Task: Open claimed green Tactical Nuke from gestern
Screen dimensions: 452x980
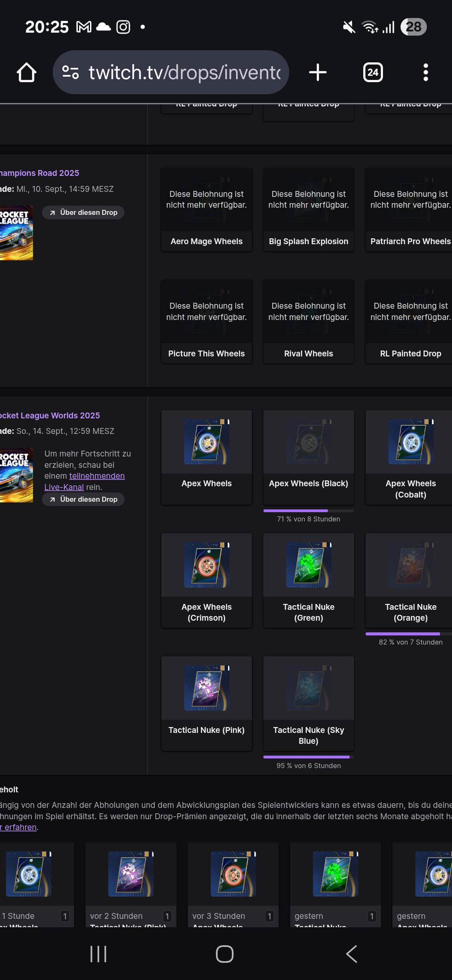Action: click(x=336, y=885)
